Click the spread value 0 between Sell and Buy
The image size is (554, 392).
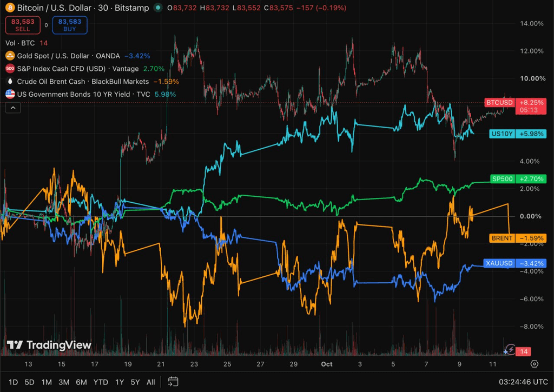tap(47, 25)
